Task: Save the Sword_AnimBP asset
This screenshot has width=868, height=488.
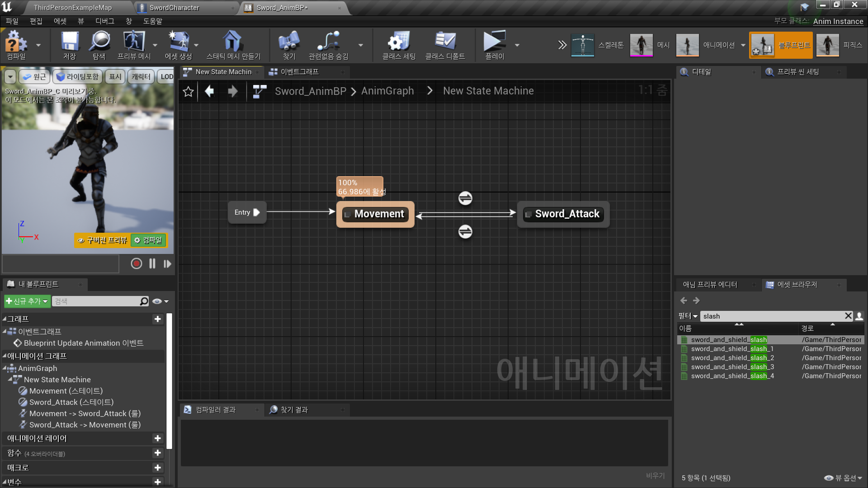Action: (69, 44)
